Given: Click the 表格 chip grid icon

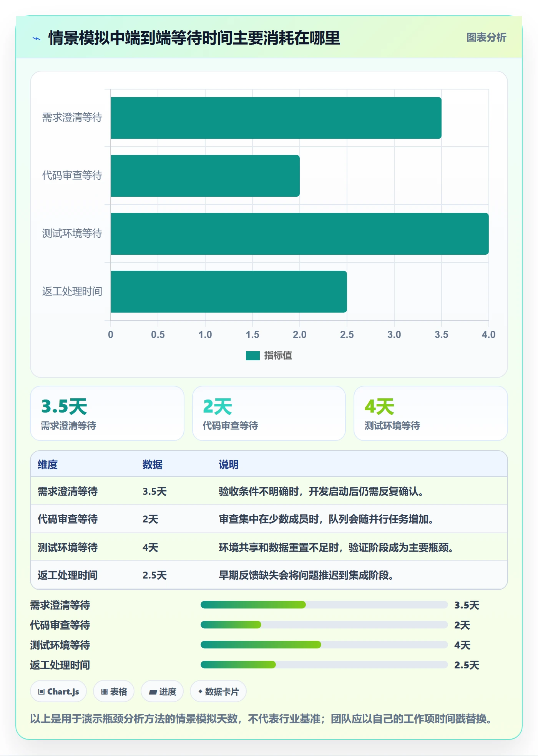Looking at the screenshot, I should [104, 692].
